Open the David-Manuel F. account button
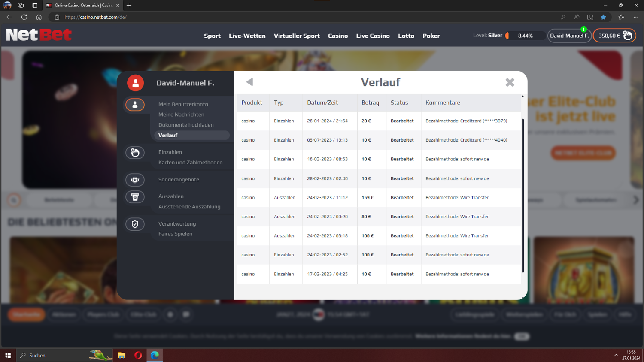 coord(569,36)
